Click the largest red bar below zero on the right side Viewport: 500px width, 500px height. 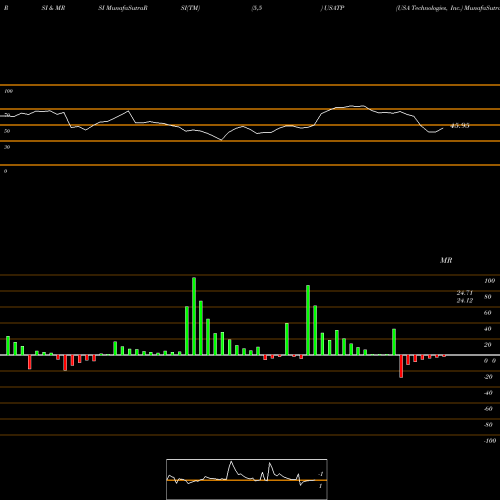tap(401, 366)
